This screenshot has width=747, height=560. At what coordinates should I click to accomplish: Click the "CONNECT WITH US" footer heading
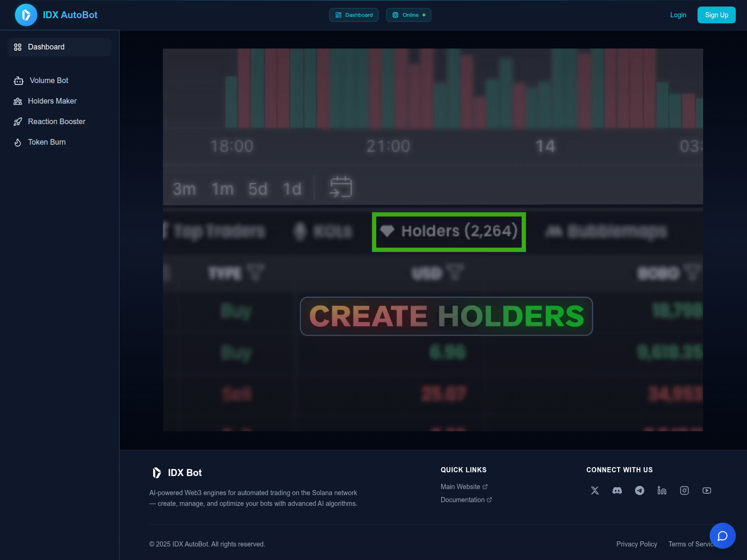[x=620, y=470]
